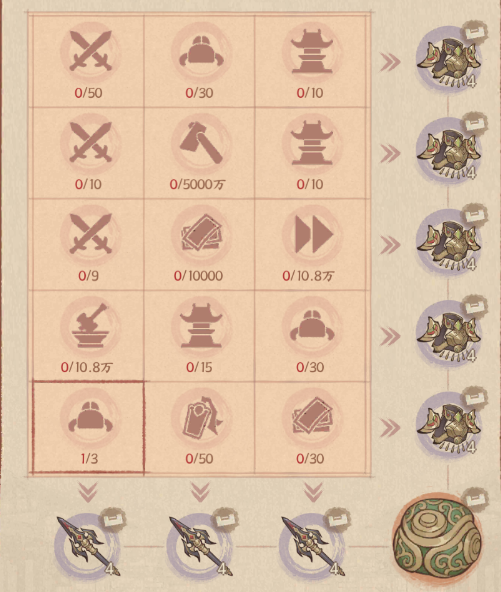
Task: Claim the fifth row armor reward
Action: pos(449,427)
